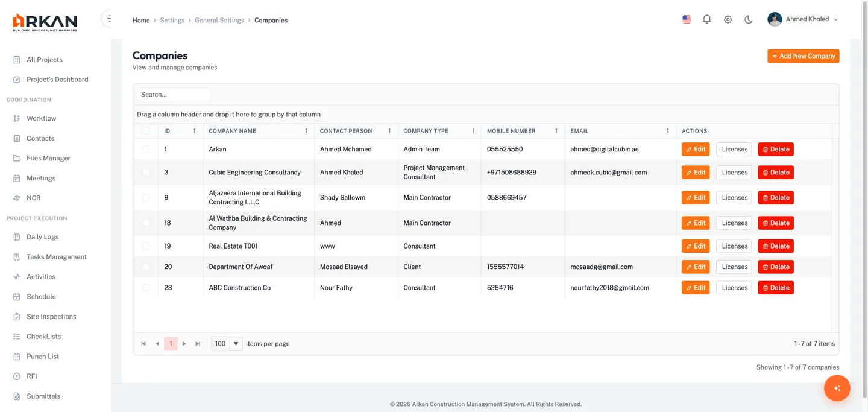868x412 pixels.
Task: Go to the last page of the grid
Action: click(x=198, y=344)
